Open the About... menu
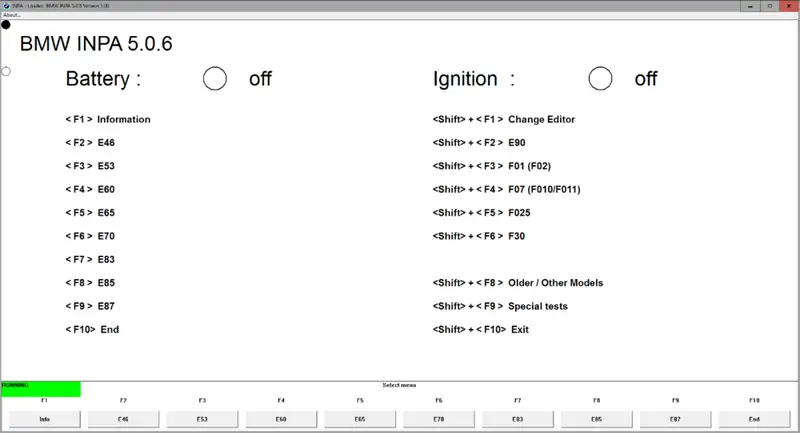The width and height of the screenshot is (800, 433). (x=12, y=14)
